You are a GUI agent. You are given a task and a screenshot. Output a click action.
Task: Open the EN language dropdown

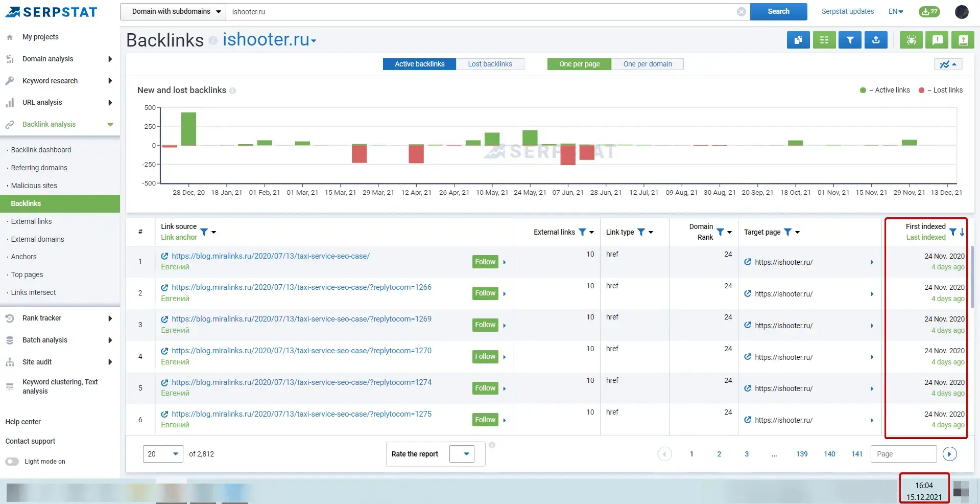coord(896,11)
